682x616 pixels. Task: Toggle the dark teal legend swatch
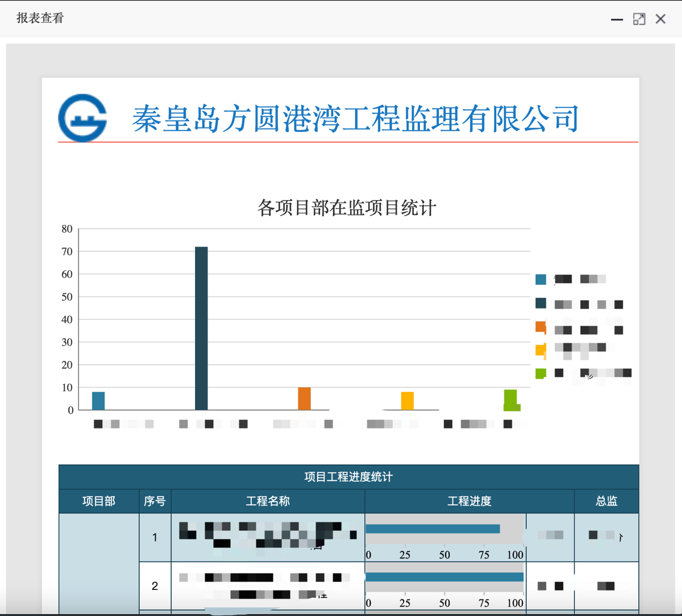pyautogui.click(x=540, y=303)
